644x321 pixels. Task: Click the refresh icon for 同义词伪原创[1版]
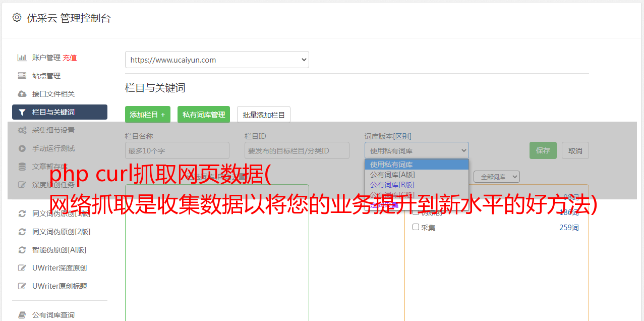[x=22, y=213]
